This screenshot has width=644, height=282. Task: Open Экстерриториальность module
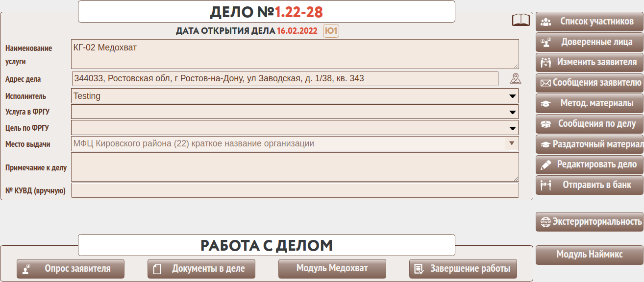pyautogui.click(x=590, y=221)
